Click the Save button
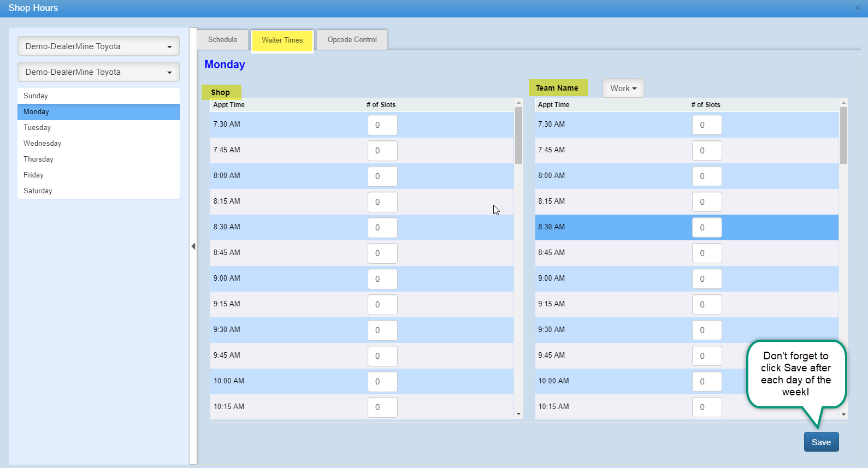The image size is (868, 468). click(x=820, y=442)
